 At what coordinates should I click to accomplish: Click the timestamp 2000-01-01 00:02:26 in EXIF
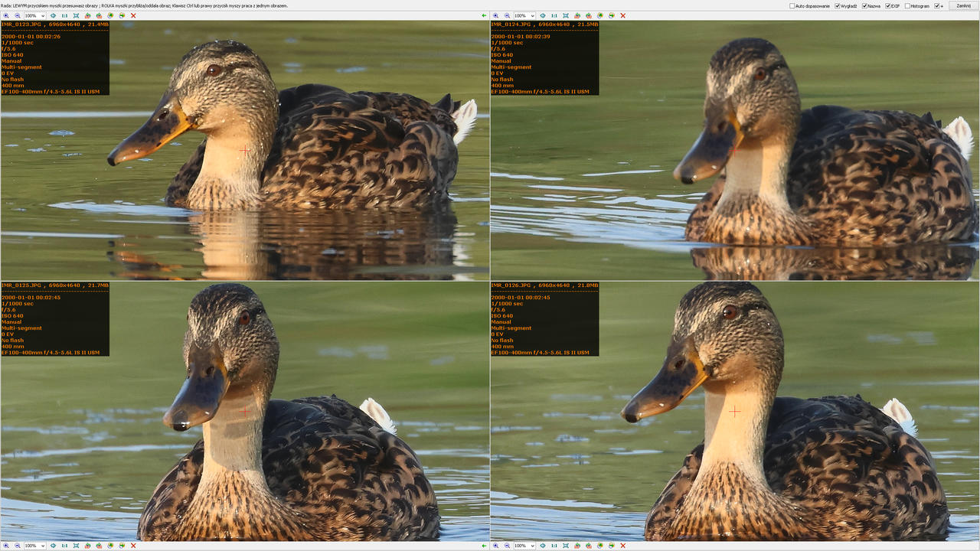(x=31, y=37)
